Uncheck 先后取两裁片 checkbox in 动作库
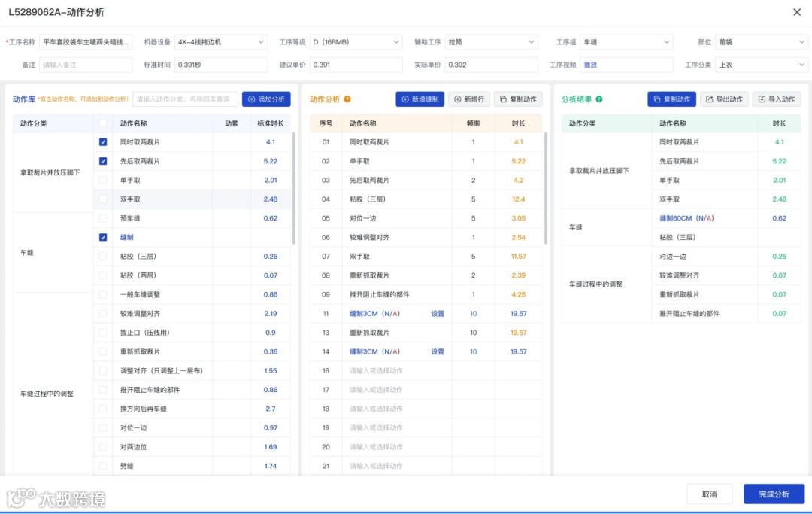Image resolution: width=812 pixels, height=514 pixels. tap(103, 161)
